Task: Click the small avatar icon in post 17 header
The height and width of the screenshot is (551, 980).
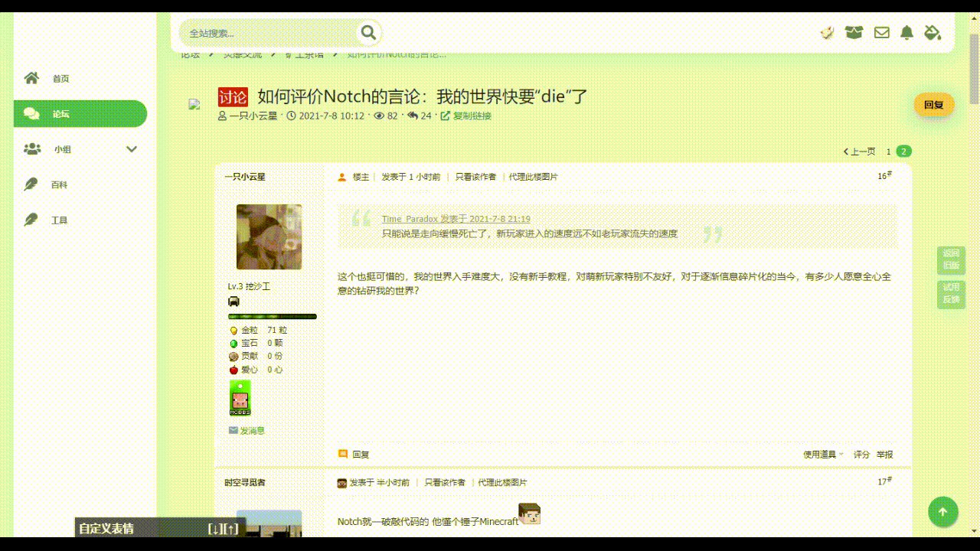Action: pyautogui.click(x=342, y=483)
